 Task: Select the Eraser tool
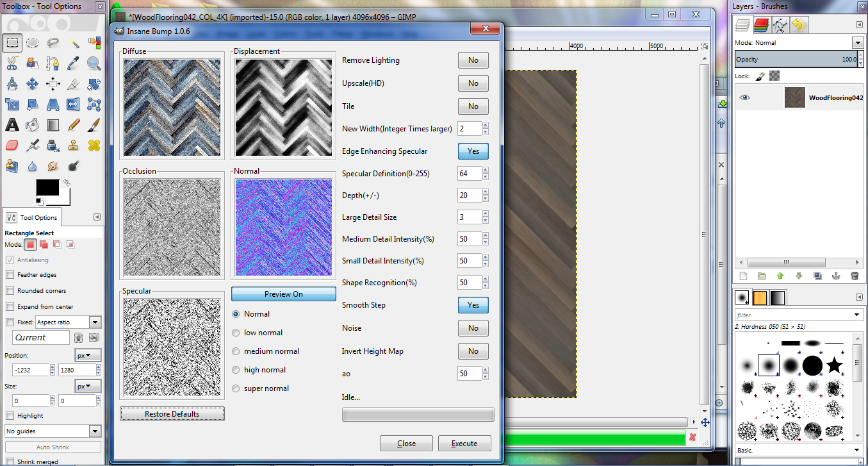pos(12,146)
